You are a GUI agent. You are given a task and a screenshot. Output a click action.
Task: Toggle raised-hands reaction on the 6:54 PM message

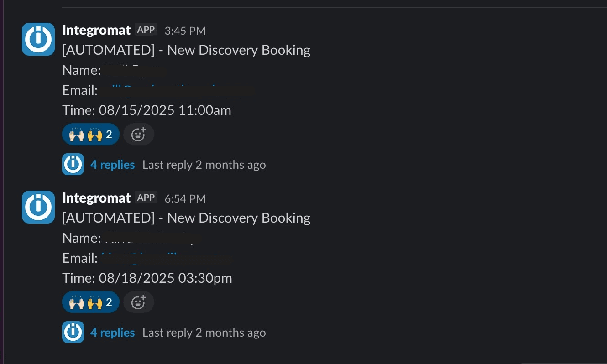pos(91,302)
